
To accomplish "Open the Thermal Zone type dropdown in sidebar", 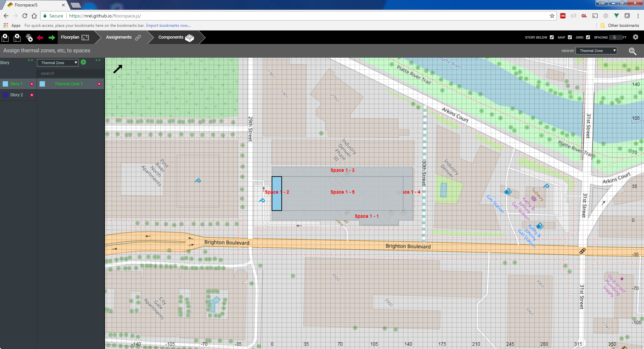I will point(57,63).
